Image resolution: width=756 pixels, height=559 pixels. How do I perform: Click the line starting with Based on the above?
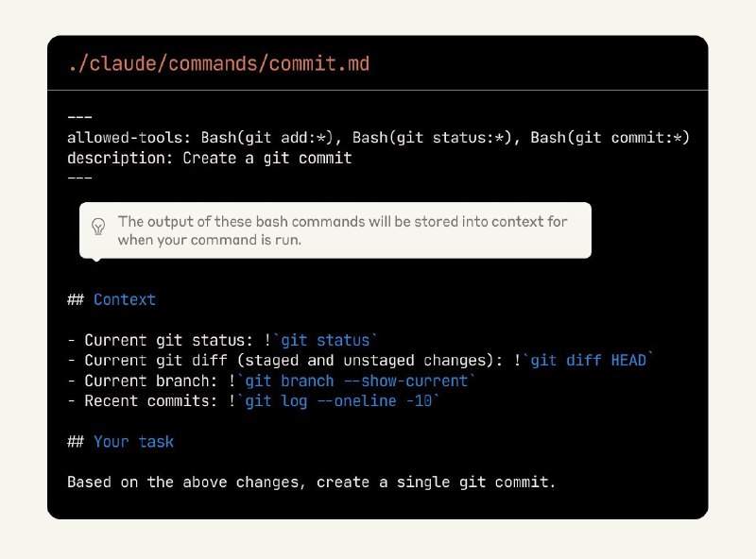[x=311, y=482]
